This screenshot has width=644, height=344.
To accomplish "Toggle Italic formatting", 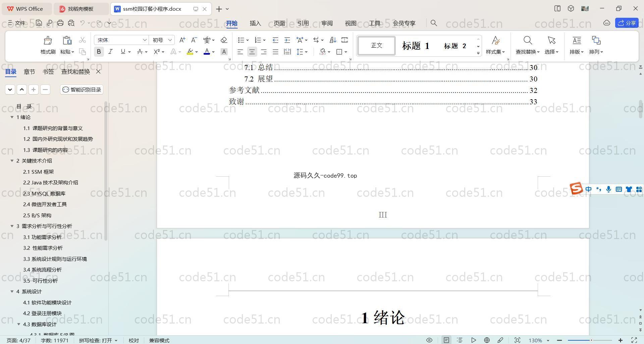I will point(110,52).
